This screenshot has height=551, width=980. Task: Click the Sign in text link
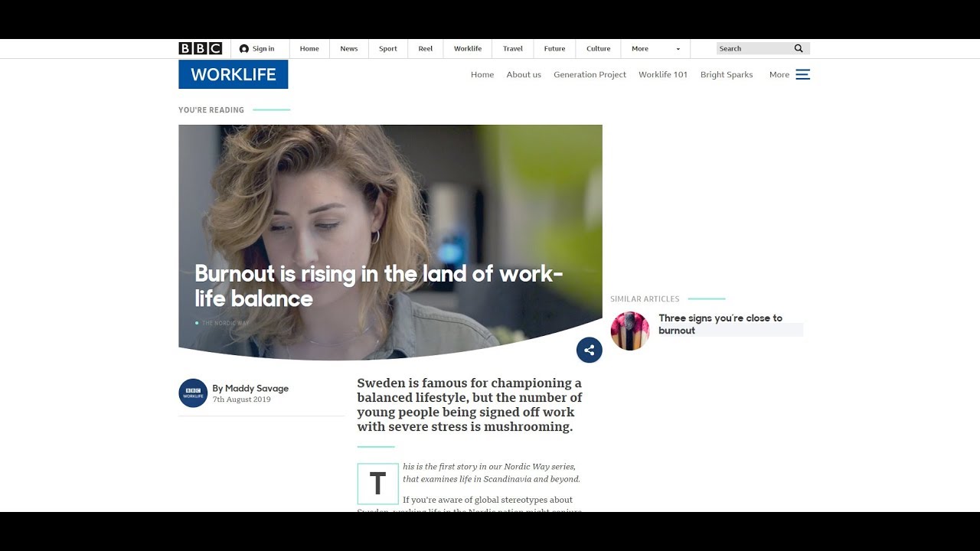(x=263, y=49)
